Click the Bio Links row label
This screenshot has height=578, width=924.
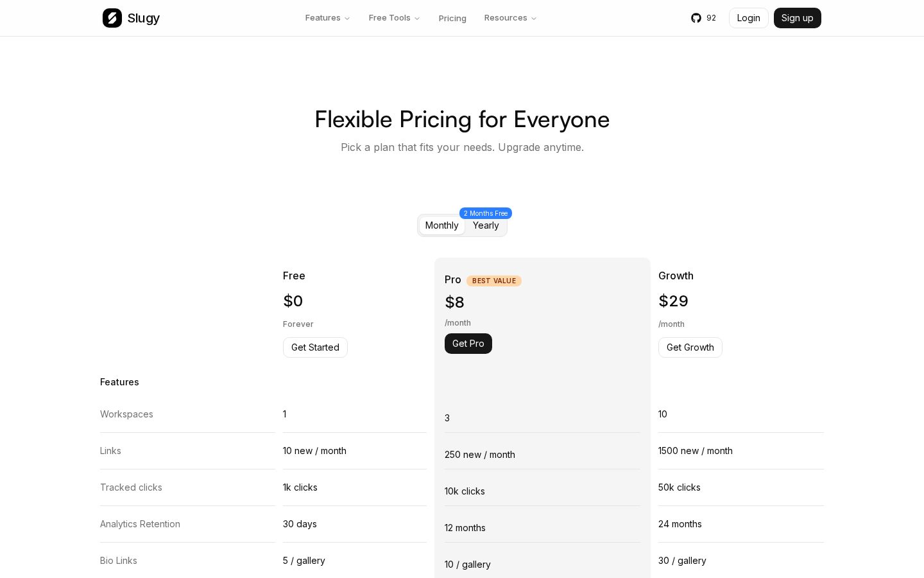[x=119, y=561]
